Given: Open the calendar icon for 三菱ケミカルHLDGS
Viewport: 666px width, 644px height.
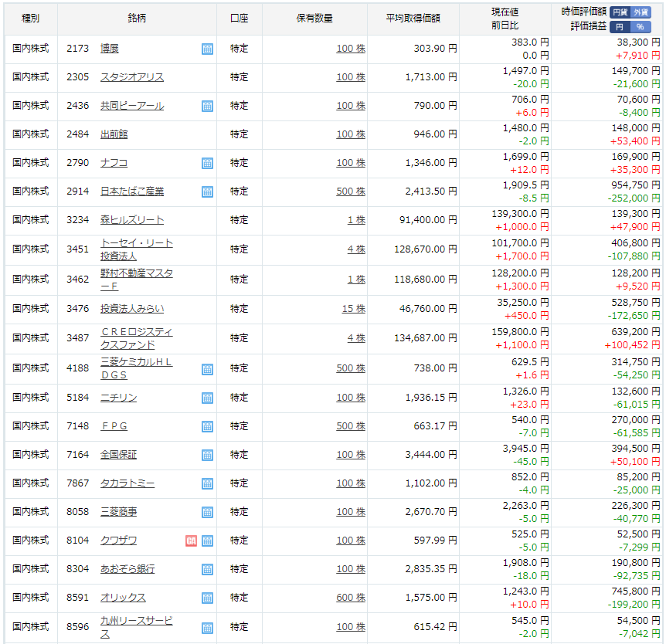Looking at the screenshot, I should tap(207, 369).
